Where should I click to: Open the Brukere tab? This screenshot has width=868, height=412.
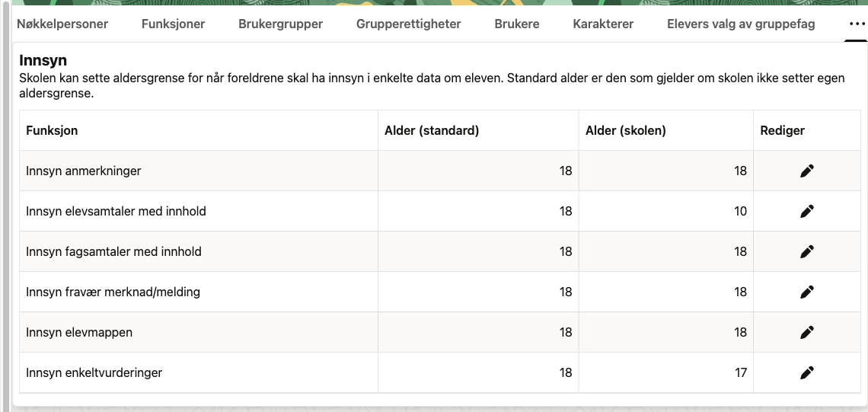517,24
